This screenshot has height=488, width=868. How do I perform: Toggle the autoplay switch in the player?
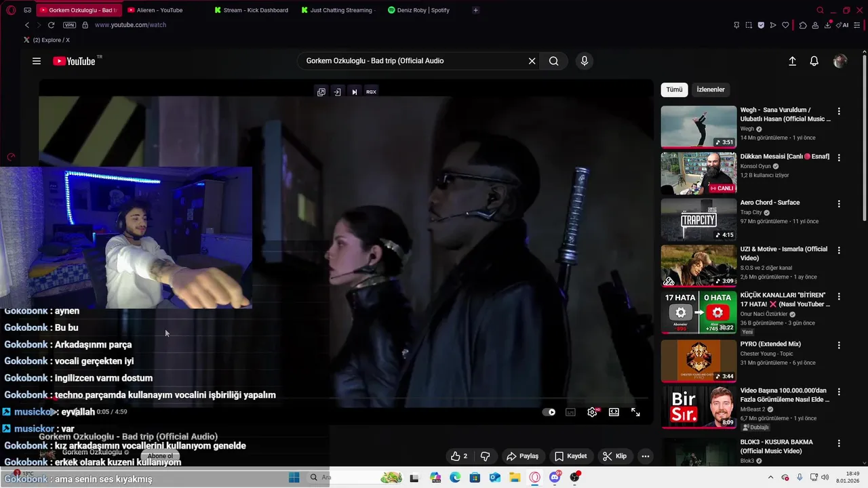(549, 412)
